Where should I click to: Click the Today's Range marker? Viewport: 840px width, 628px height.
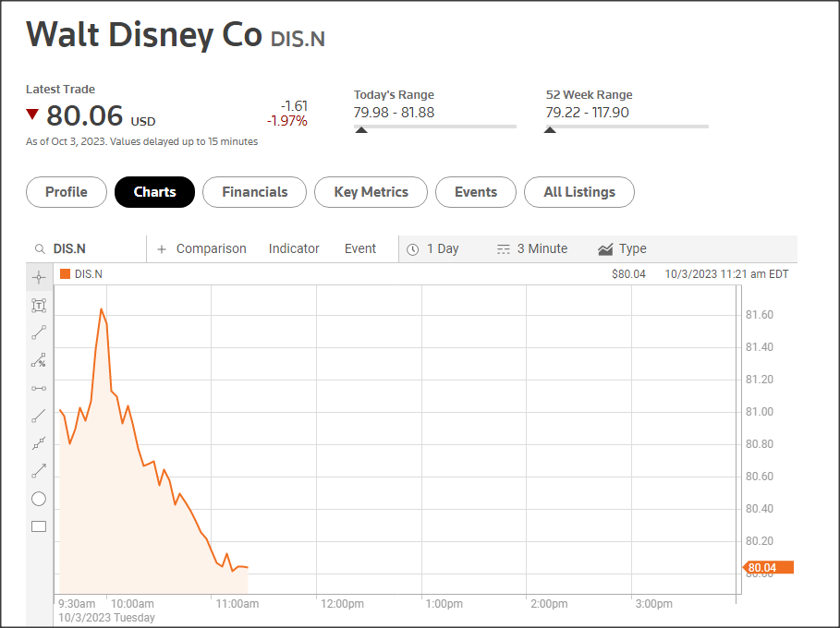[x=361, y=129]
